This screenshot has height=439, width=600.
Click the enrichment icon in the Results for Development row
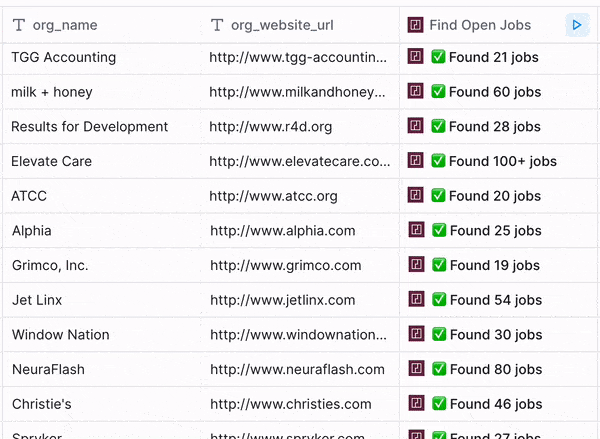pos(415,126)
